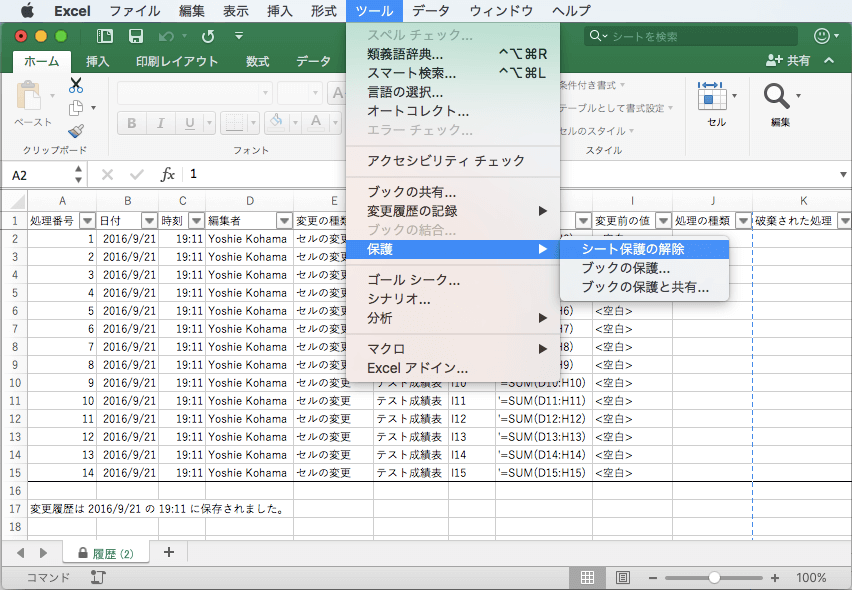This screenshot has height=590, width=852.
Task: Open the Apple menu
Action: 27,10
